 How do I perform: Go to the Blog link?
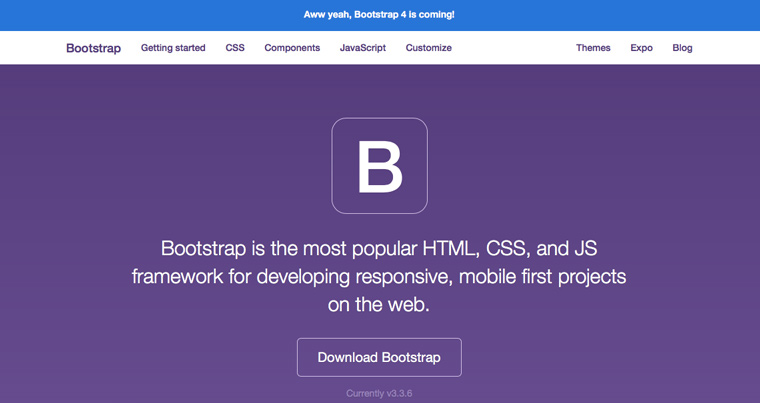[x=682, y=48]
